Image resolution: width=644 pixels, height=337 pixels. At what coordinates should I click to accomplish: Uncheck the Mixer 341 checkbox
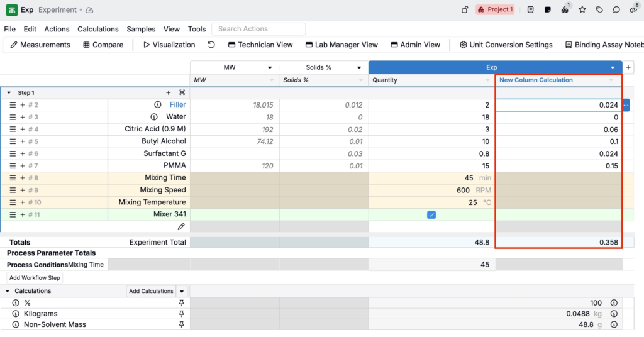431,214
